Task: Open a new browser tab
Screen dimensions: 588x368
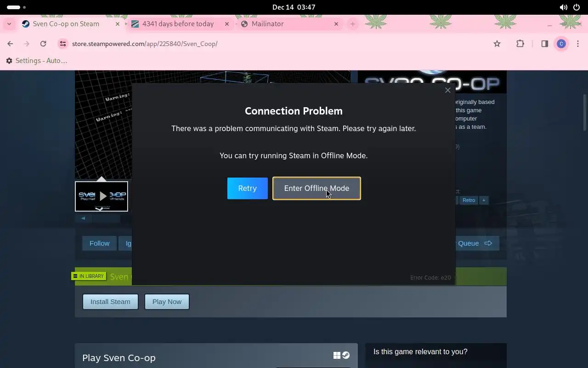Action: click(x=353, y=24)
